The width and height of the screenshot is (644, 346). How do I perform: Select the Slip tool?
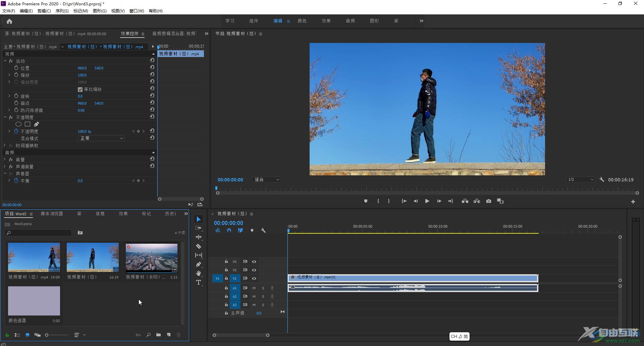click(199, 255)
